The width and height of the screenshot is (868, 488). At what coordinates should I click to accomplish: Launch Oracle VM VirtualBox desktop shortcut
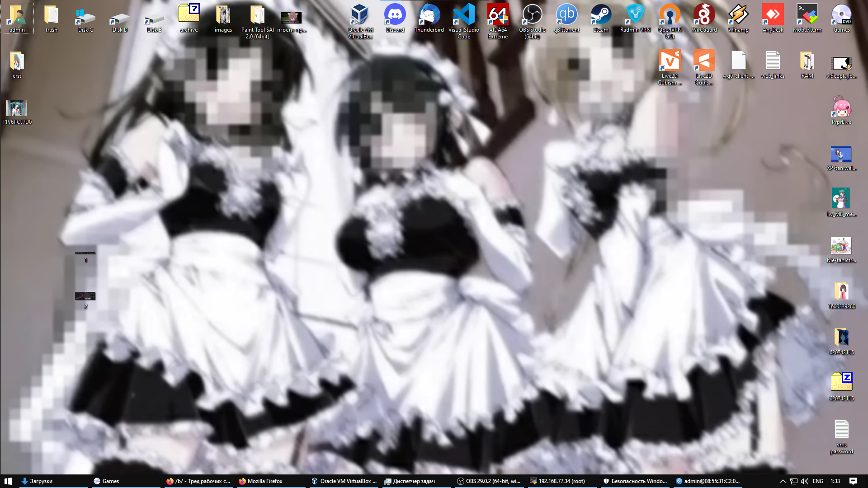click(361, 21)
